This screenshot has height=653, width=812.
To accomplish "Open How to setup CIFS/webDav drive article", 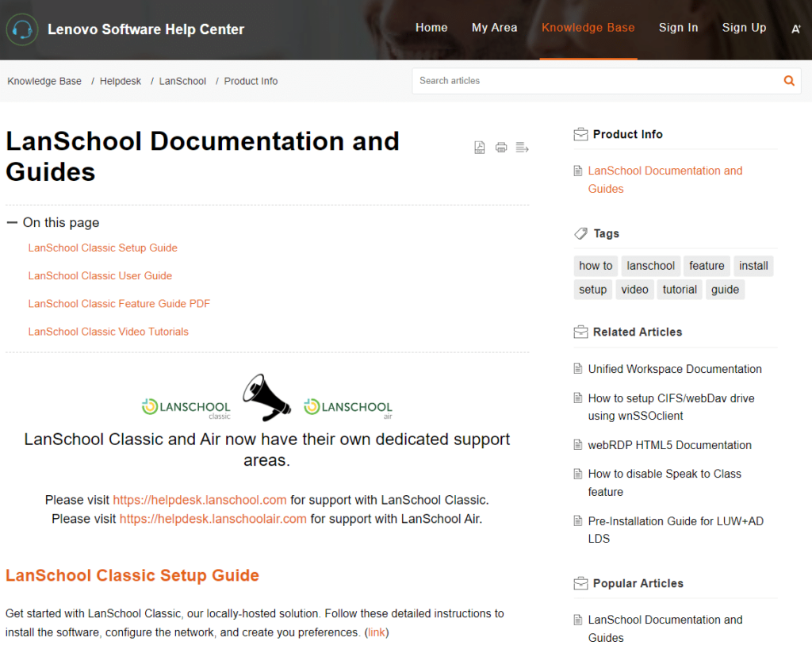I will [x=671, y=407].
